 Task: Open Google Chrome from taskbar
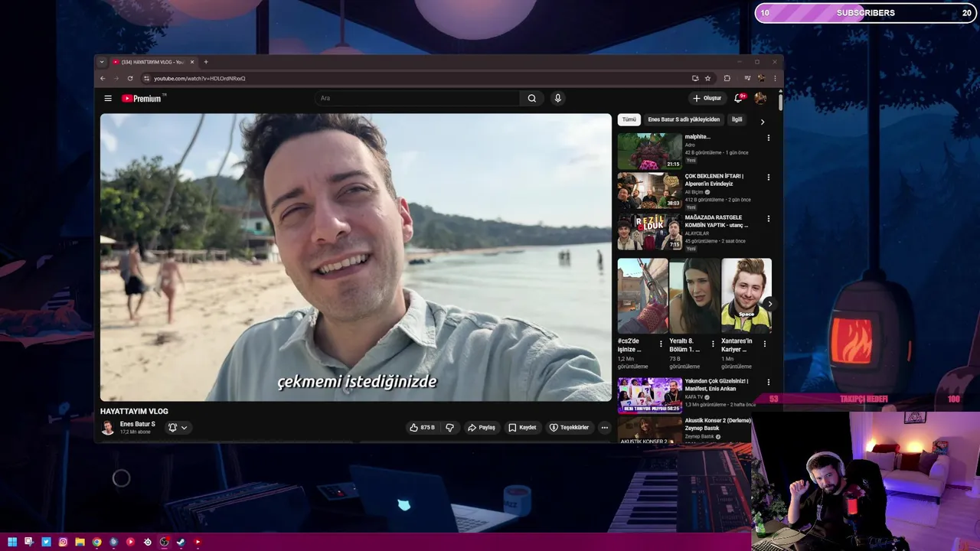click(96, 542)
